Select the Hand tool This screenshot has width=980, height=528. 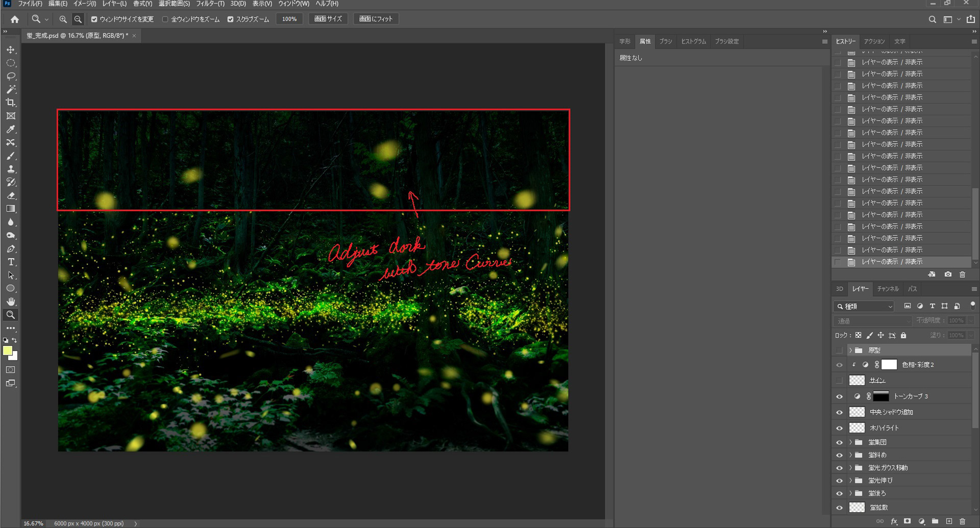click(x=11, y=301)
